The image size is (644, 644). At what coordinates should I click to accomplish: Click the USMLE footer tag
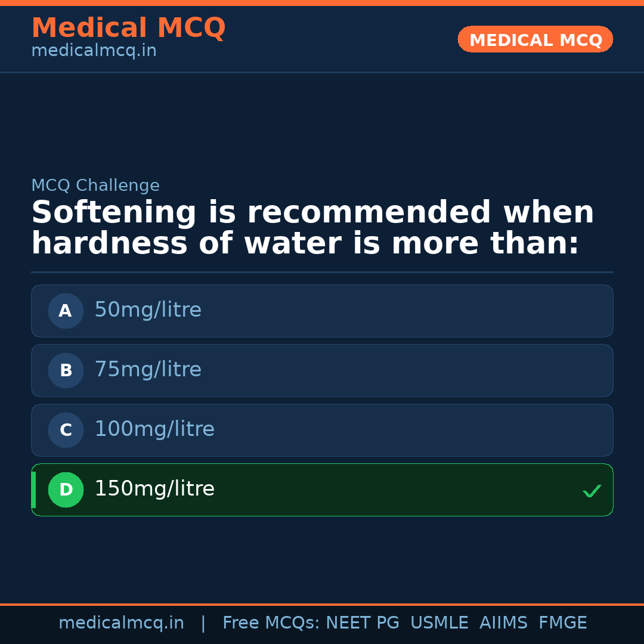(439, 623)
